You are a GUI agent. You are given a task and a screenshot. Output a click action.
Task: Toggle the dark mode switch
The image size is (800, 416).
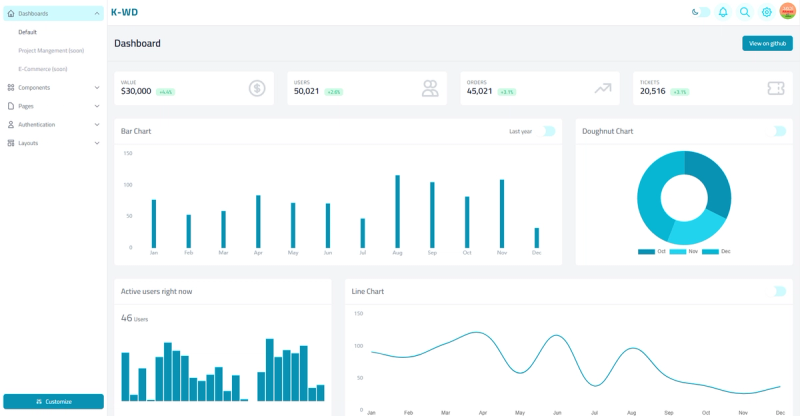[701, 12]
